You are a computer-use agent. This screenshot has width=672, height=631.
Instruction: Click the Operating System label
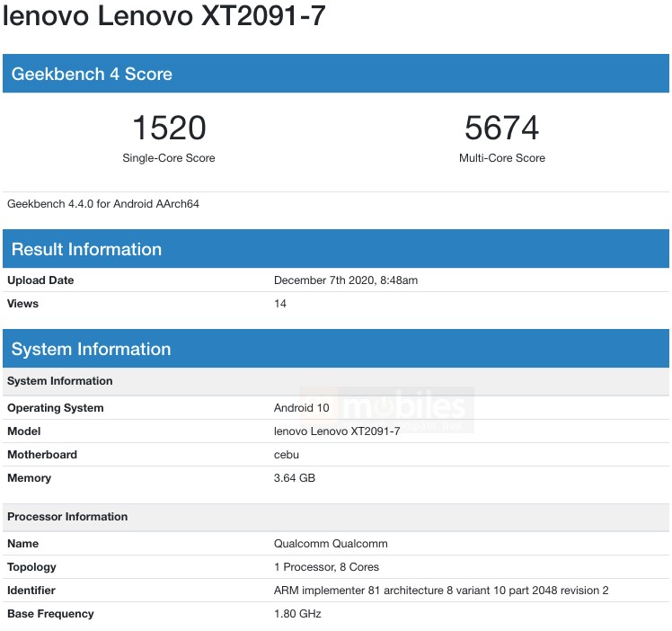point(56,408)
